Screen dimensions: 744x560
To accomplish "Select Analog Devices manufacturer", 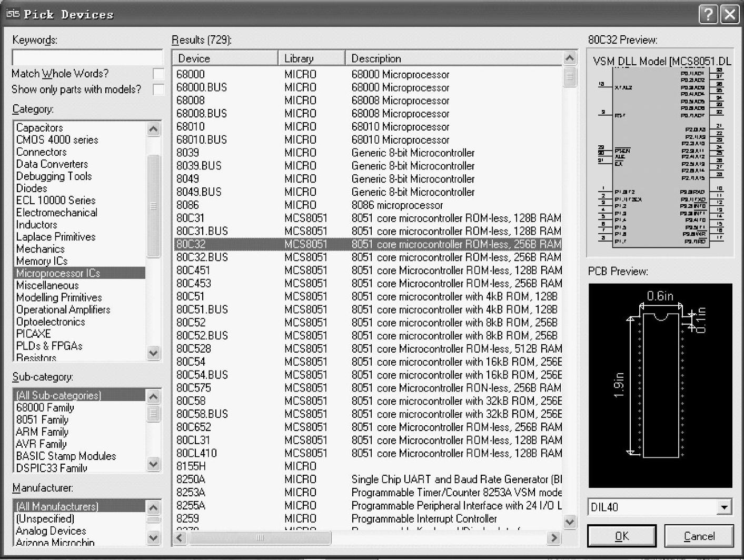I will point(51,531).
